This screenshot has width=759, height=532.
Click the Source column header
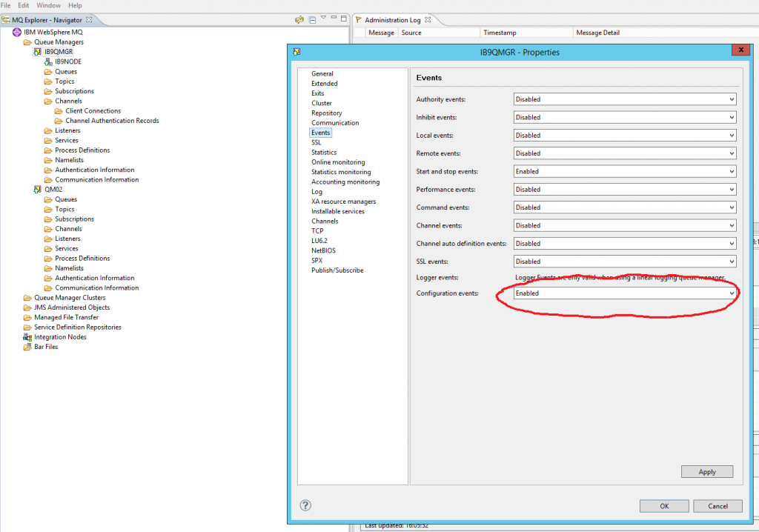point(440,33)
